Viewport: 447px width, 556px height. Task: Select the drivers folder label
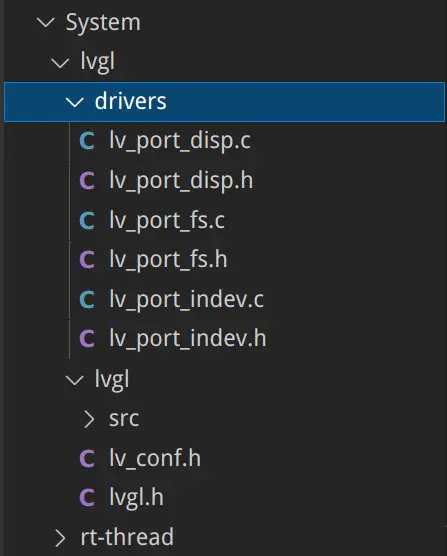coord(130,101)
